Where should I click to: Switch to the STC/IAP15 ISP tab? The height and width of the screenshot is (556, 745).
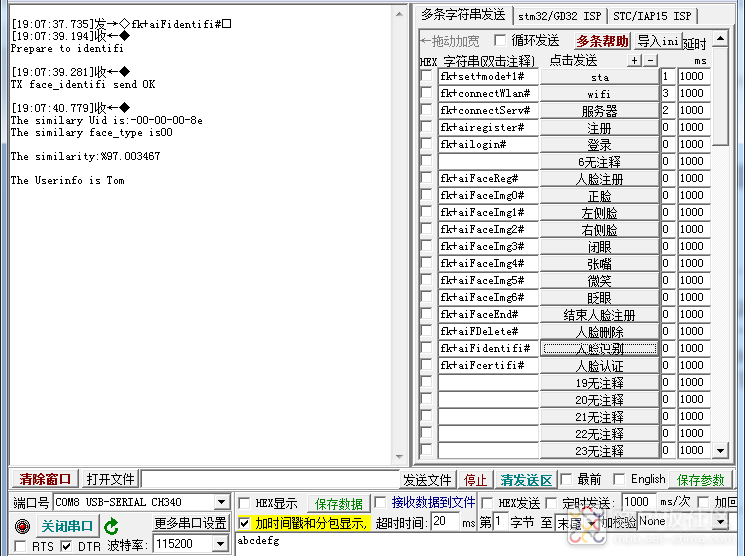pos(652,16)
